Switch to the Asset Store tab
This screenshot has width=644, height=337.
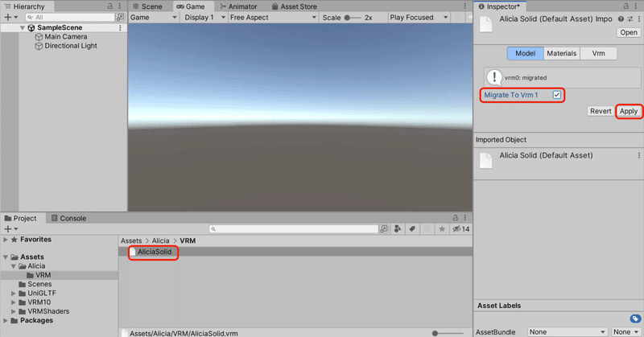click(x=295, y=6)
